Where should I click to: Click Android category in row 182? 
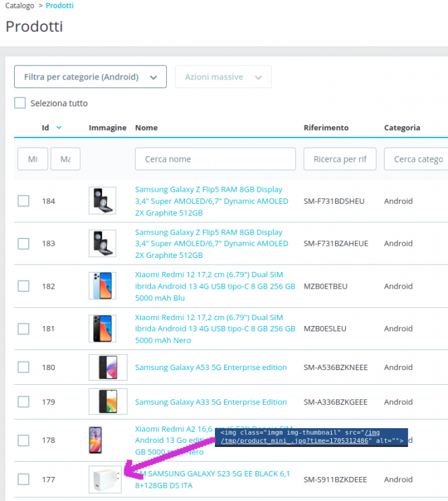click(x=398, y=286)
